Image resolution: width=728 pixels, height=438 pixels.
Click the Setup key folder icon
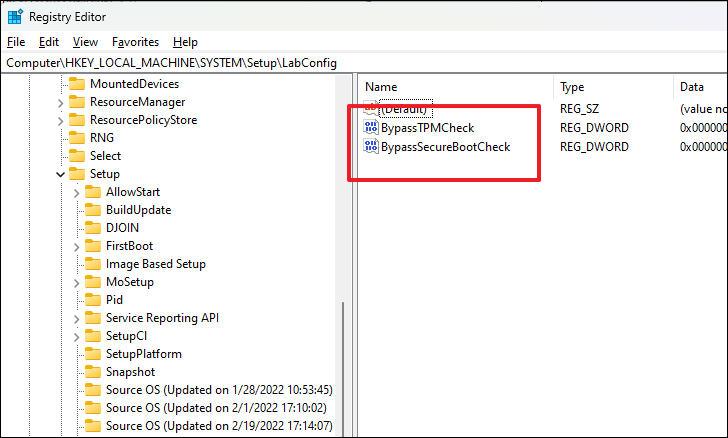click(x=77, y=174)
